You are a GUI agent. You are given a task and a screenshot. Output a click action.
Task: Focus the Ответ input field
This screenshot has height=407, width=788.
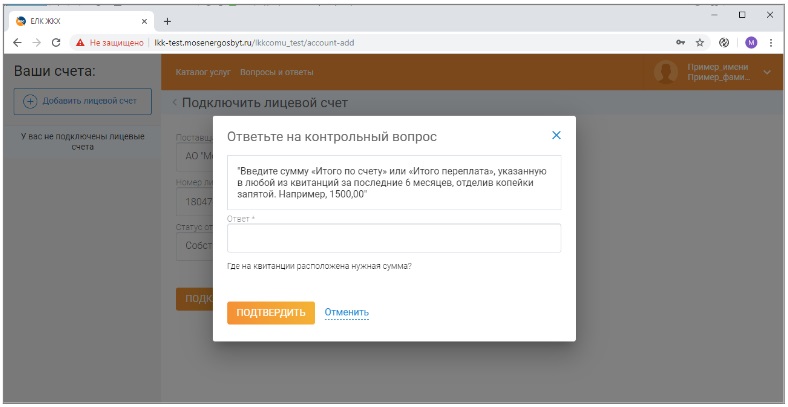pyautogui.click(x=394, y=238)
